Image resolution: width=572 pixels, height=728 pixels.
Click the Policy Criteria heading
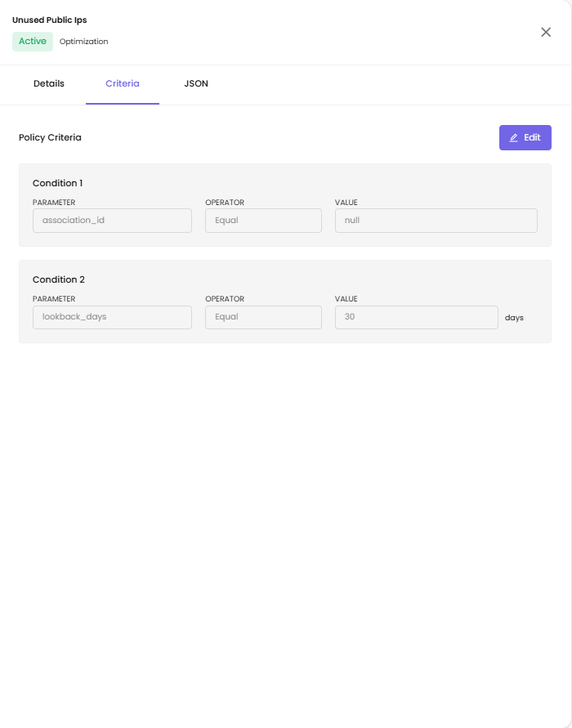click(50, 137)
